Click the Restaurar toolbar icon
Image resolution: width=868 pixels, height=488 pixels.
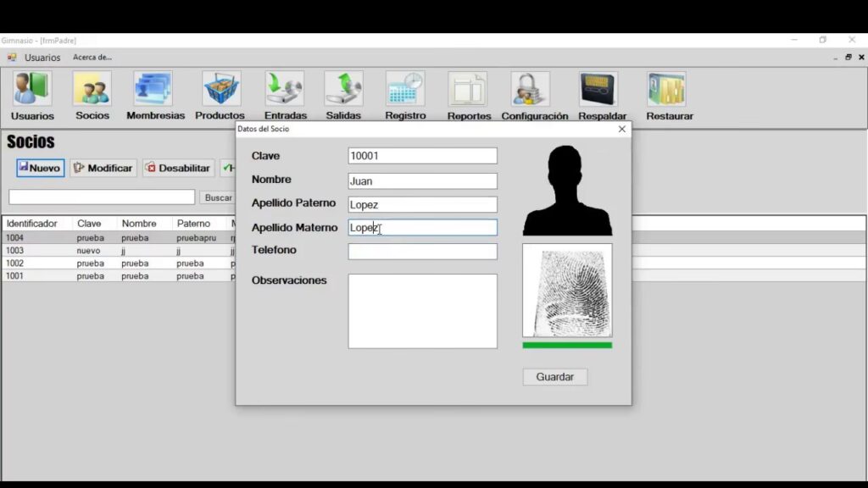click(x=668, y=90)
